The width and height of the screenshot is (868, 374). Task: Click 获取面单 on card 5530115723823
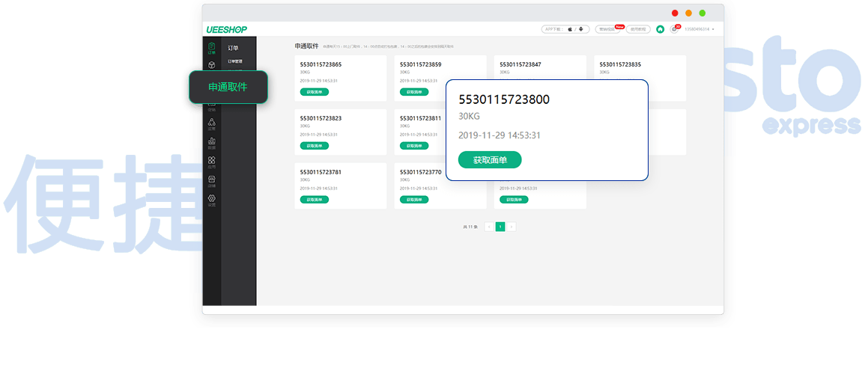315,146
